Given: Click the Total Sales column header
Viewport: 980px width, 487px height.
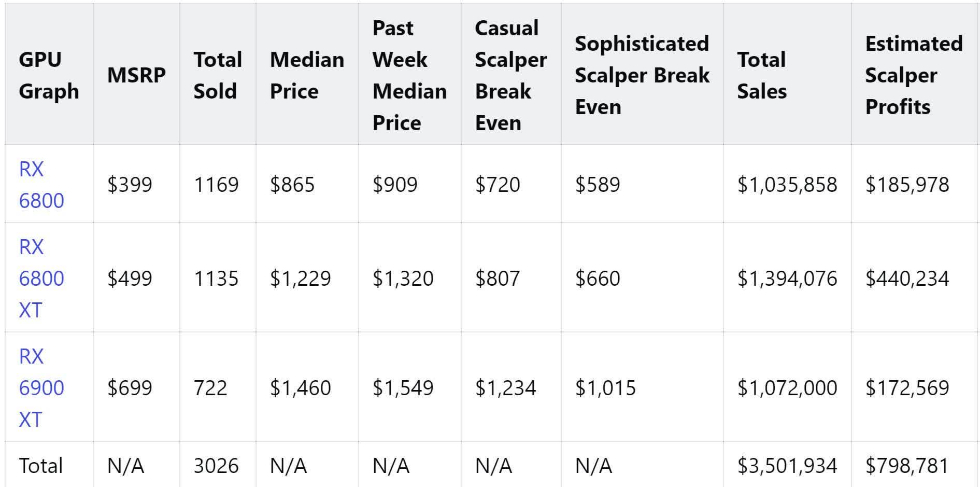Looking at the screenshot, I should pos(762,75).
